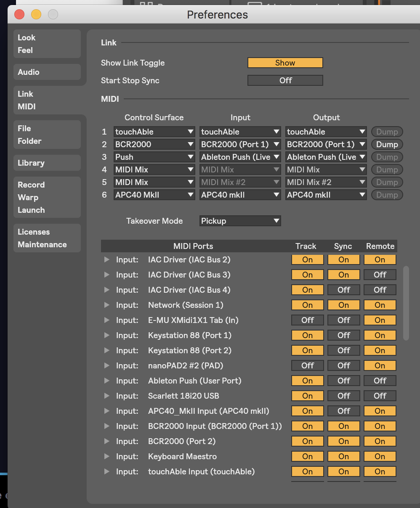Turn off Remote for touchAble Input
This screenshot has width=420, height=508.
(x=380, y=471)
